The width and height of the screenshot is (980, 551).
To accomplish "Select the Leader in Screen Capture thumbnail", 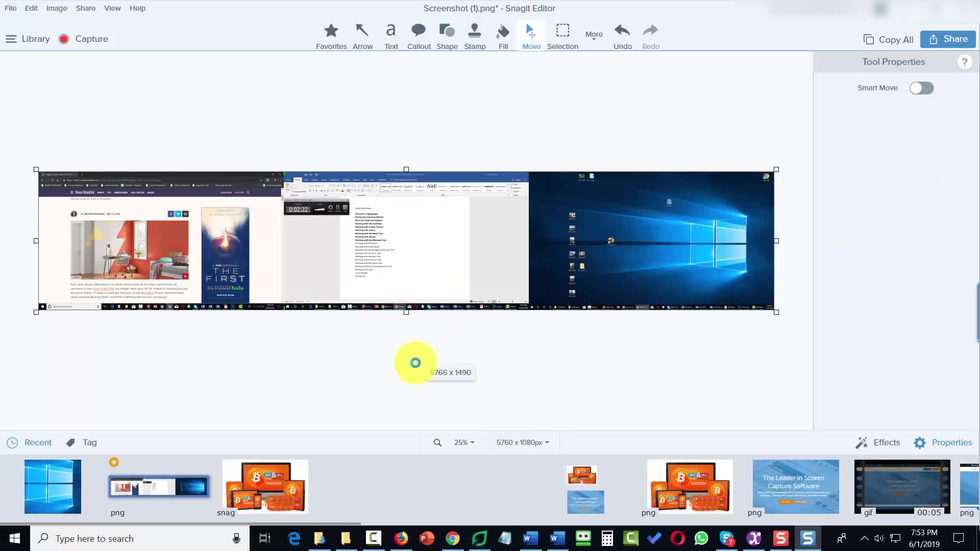I will click(796, 486).
